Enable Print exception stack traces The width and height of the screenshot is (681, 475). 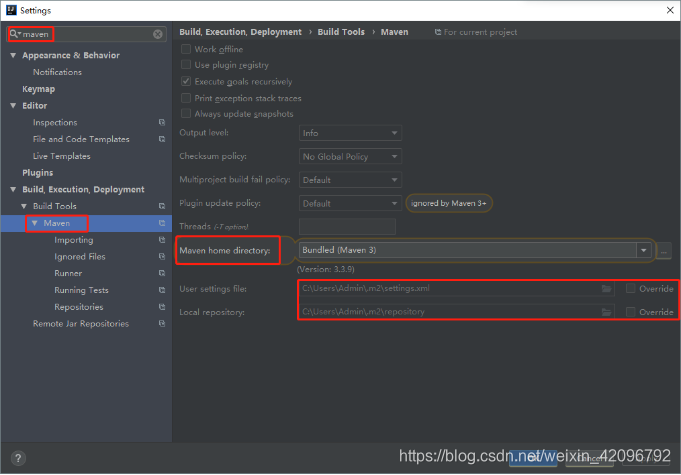186,98
